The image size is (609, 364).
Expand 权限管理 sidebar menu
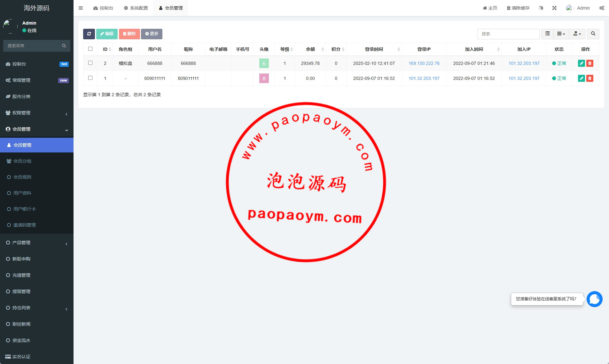[x=37, y=113]
